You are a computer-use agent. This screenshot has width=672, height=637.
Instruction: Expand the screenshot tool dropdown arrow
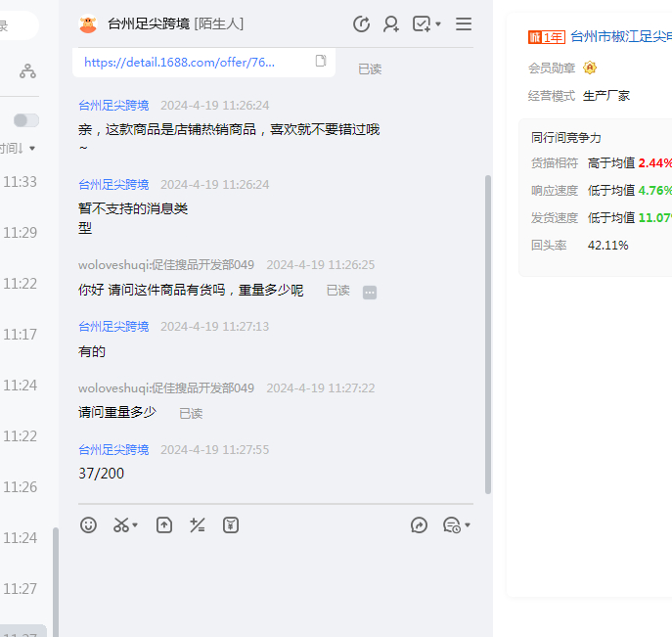(x=136, y=525)
